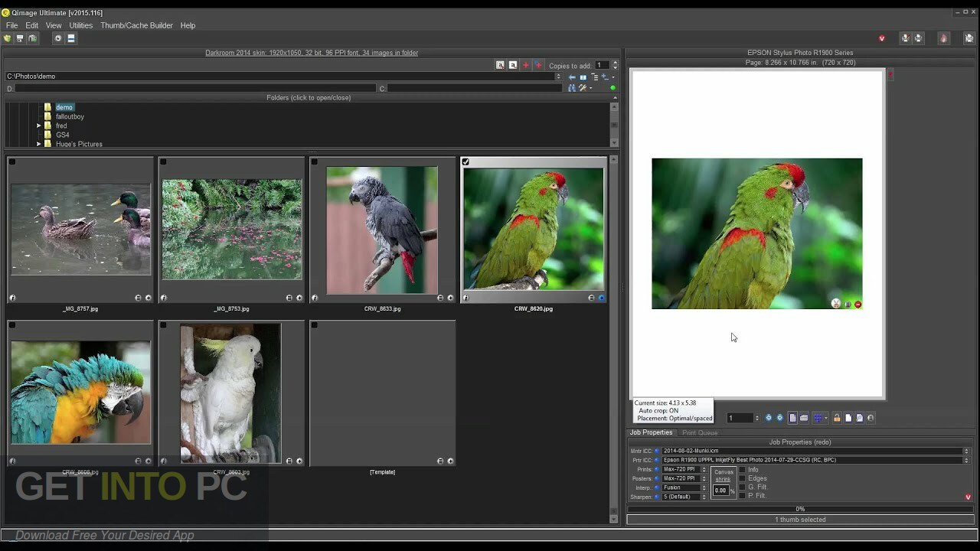
Task: Check the box on the blue macaw thumbnail
Action: (12, 325)
